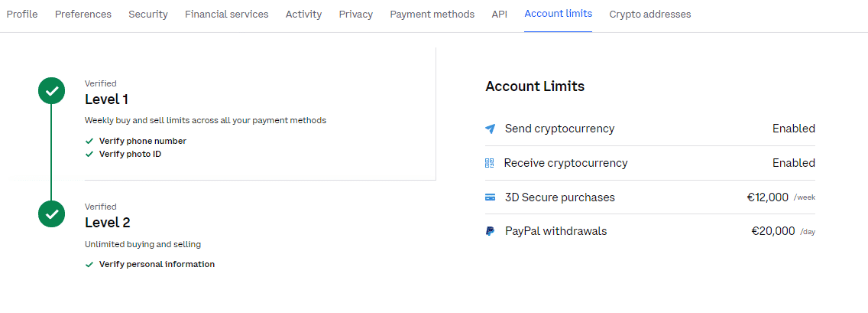Click the Level 2 heading
The height and width of the screenshot is (313, 868).
(107, 223)
